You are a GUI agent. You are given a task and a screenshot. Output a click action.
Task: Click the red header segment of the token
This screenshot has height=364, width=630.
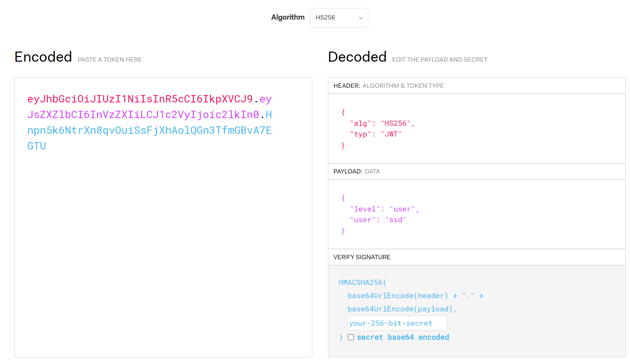point(140,99)
